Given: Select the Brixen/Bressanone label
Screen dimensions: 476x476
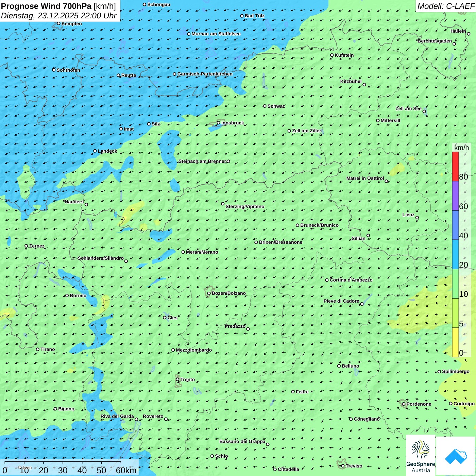Looking at the screenshot, I should tap(280, 242).
